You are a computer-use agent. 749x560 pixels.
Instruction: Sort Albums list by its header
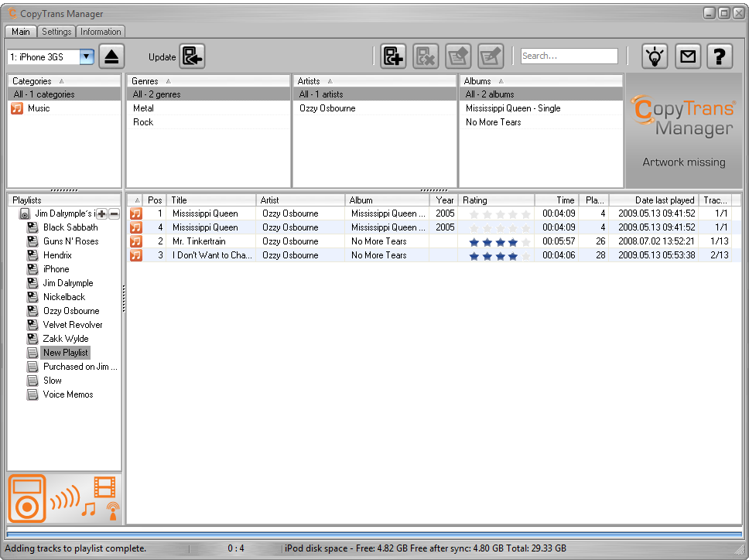tap(541, 80)
